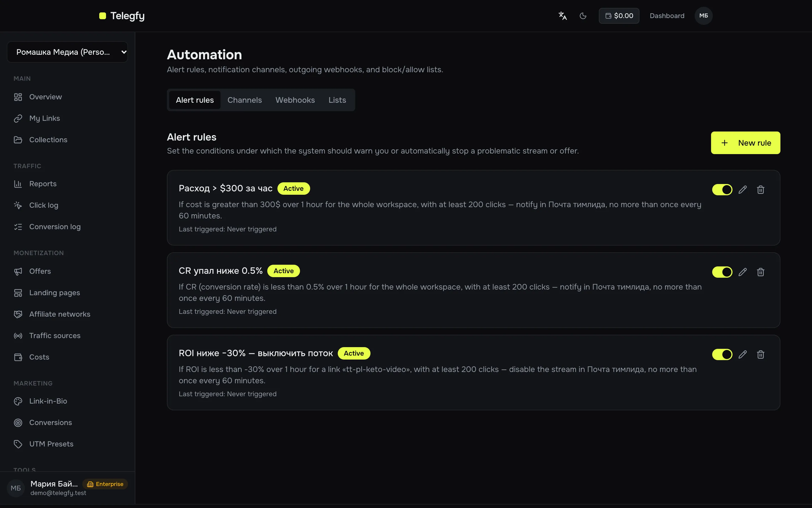The width and height of the screenshot is (812, 508).
Task: Open Affiliate networks
Action: coord(67,314)
